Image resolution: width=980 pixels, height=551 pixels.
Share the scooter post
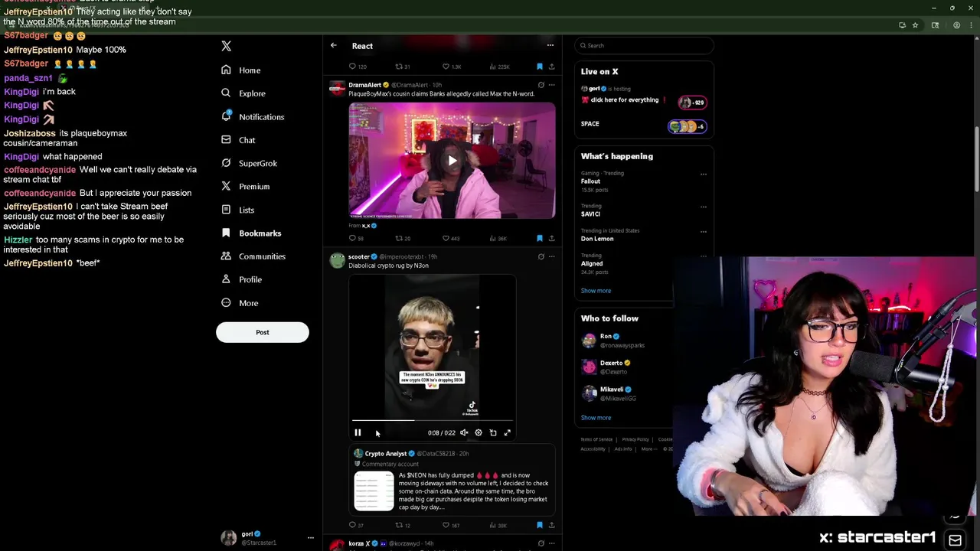[551, 525]
